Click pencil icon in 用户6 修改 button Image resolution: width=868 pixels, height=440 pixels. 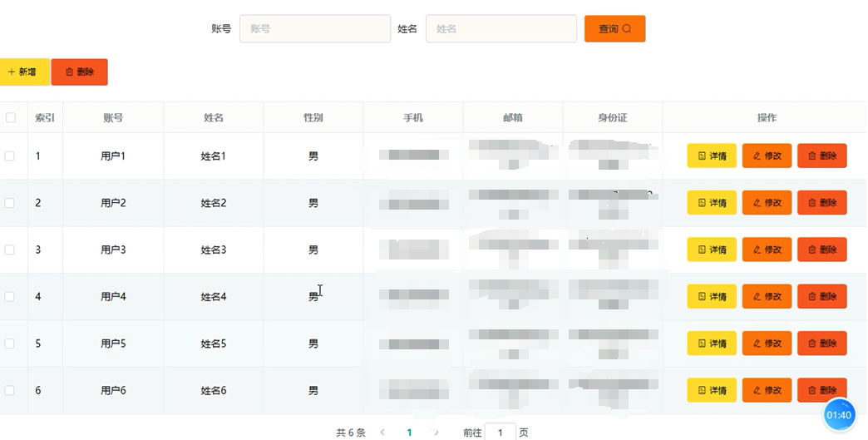(x=757, y=390)
